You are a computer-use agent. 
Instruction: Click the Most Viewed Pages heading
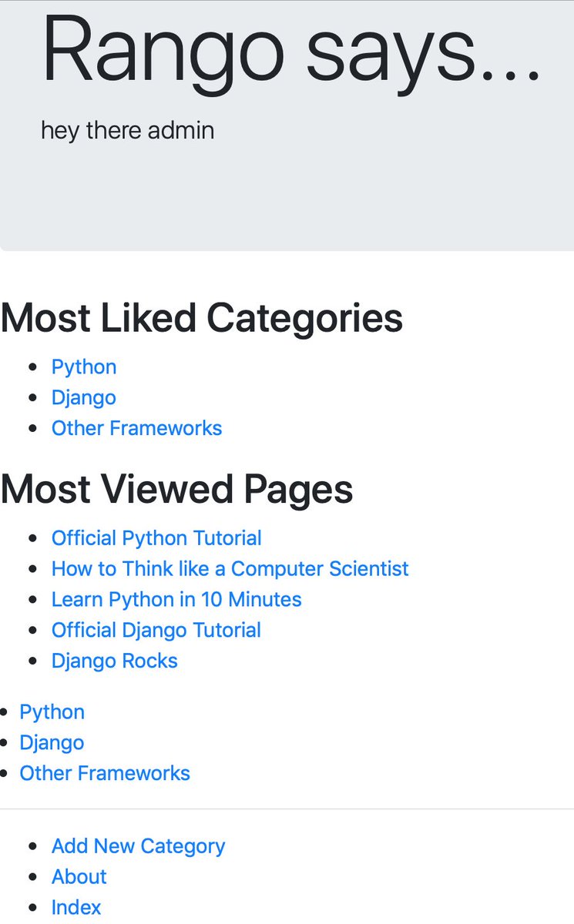[x=177, y=488]
